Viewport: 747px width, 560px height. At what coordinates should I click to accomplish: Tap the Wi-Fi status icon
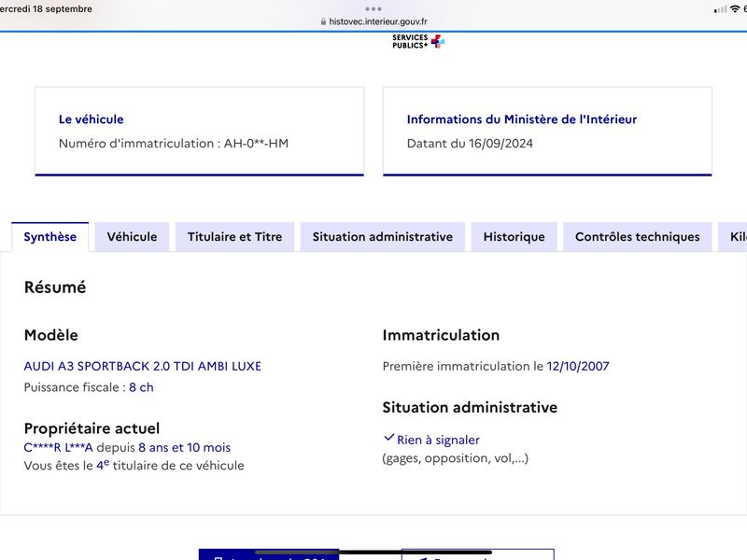(x=735, y=8)
